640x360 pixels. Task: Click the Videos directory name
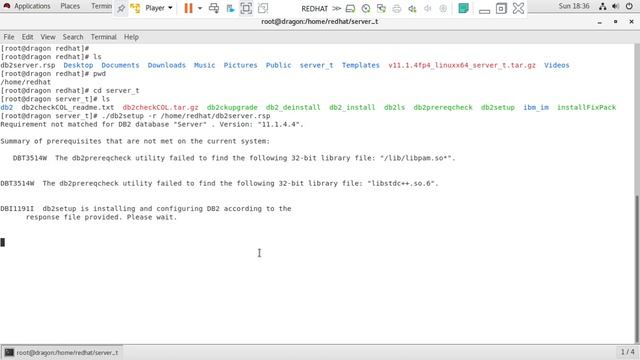click(x=557, y=65)
